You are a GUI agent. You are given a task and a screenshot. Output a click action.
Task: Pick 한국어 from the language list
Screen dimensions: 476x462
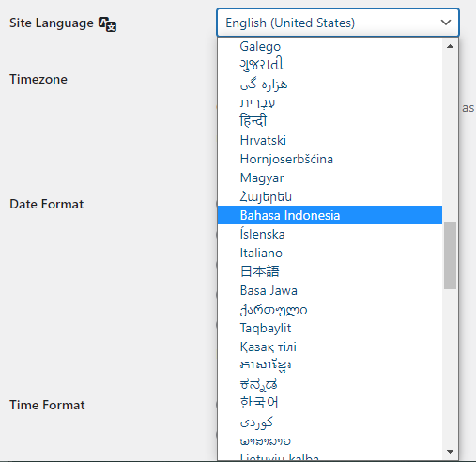point(330,403)
